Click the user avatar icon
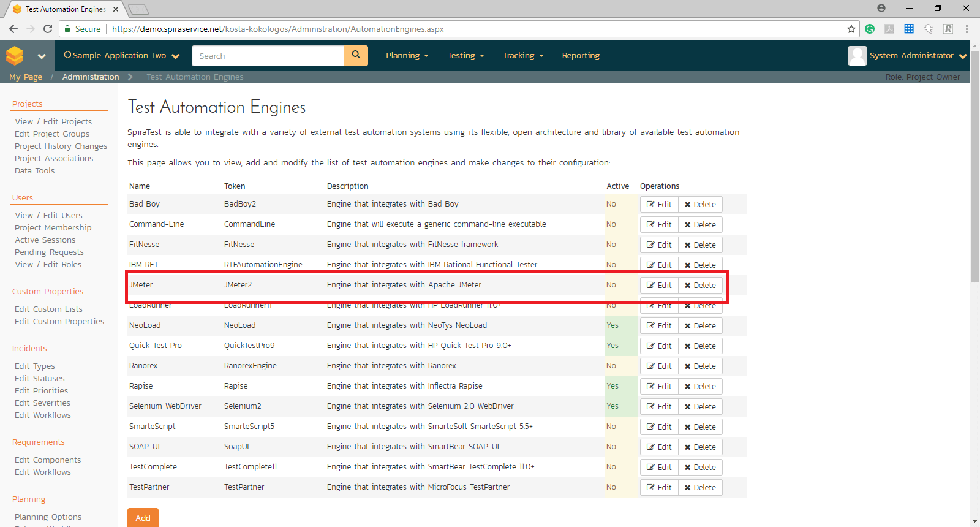980x527 pixels. [x=858, y=56]
